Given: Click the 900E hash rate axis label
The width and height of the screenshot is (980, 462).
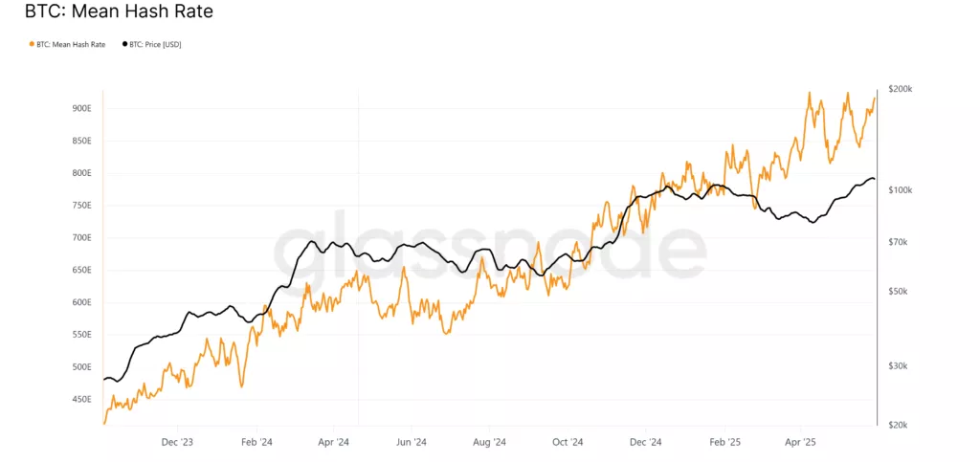Looking at the screenshot, I should click(x=81, y=108).
